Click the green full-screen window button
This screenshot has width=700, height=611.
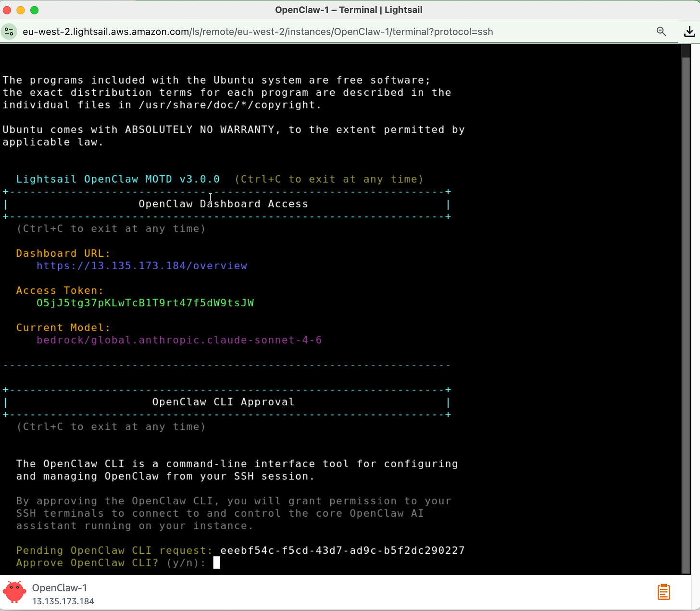tap(34, 10)
